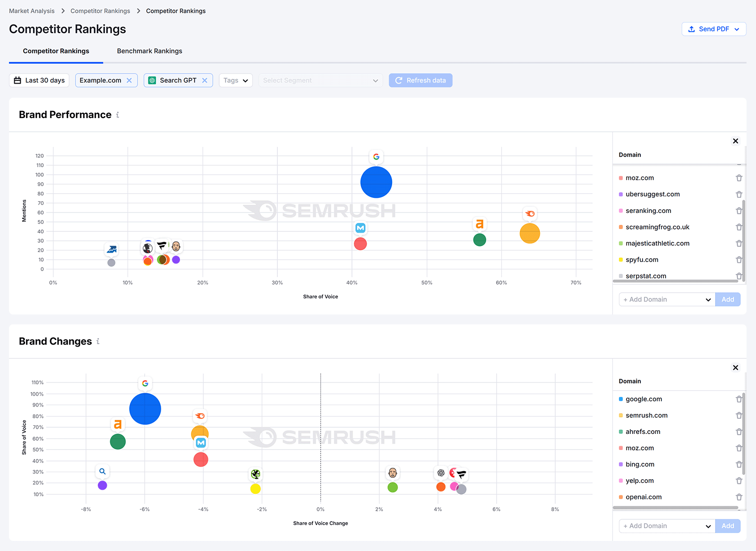Screen dimensions: 756x551
Task: Click the OpenAI icon in Brand Changes chart
Action: (x=441, y=473)
